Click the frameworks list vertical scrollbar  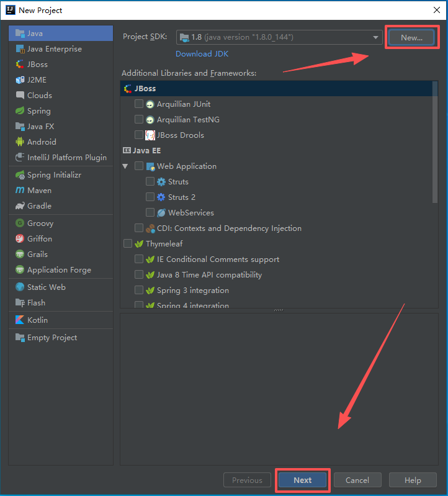point(435,142)
